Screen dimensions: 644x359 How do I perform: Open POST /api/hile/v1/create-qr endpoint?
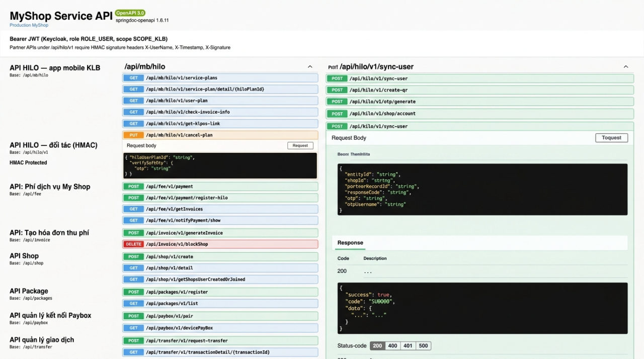pyautogui.click(x=480, y=89)
